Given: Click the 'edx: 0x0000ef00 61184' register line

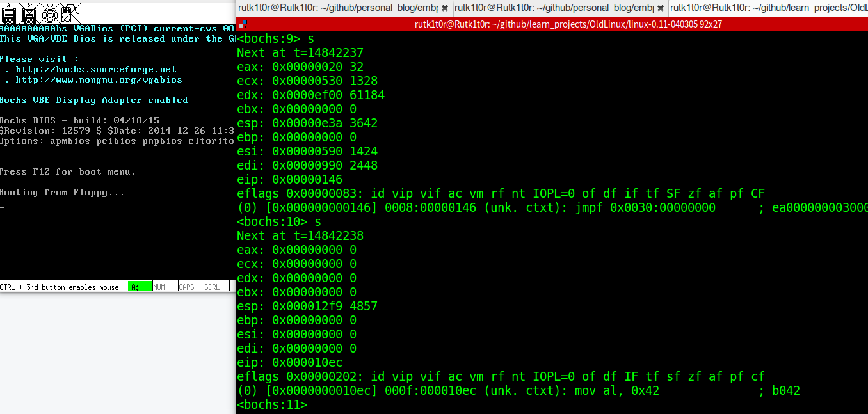Looking at the screenshot, I should 311,95.
